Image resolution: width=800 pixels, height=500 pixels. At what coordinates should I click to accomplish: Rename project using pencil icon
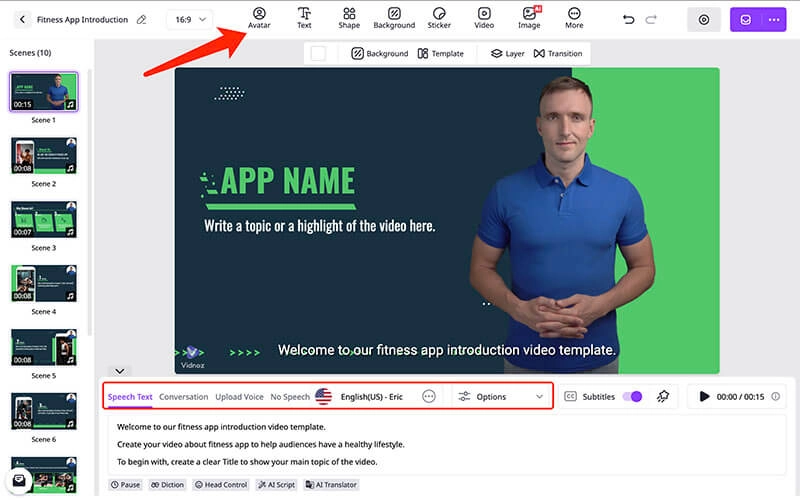tap(141, 19)
